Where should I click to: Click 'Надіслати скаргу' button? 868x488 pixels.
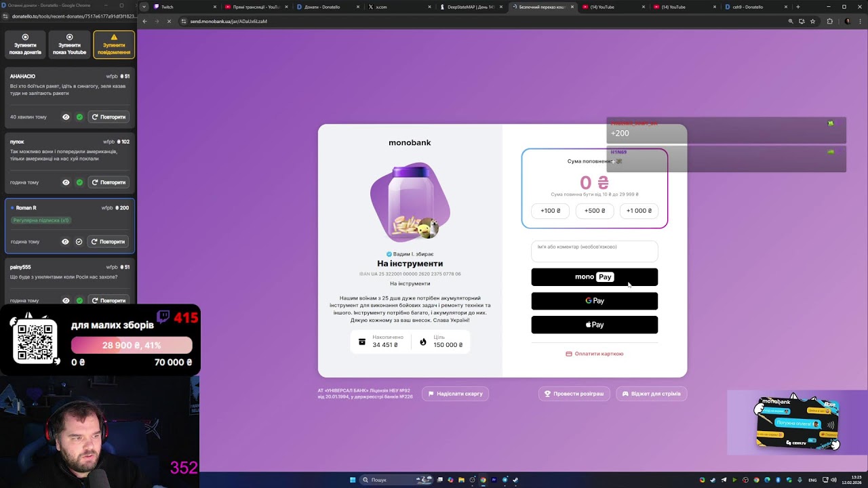tap(455, 394)
